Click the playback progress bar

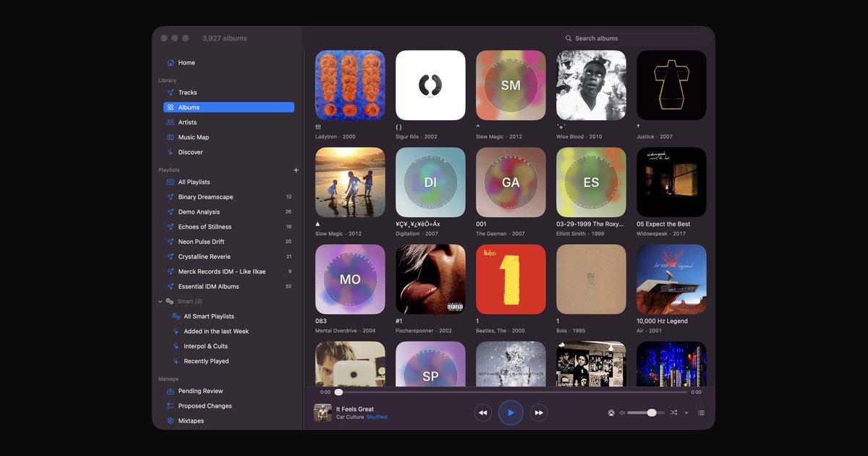point(511,392)
